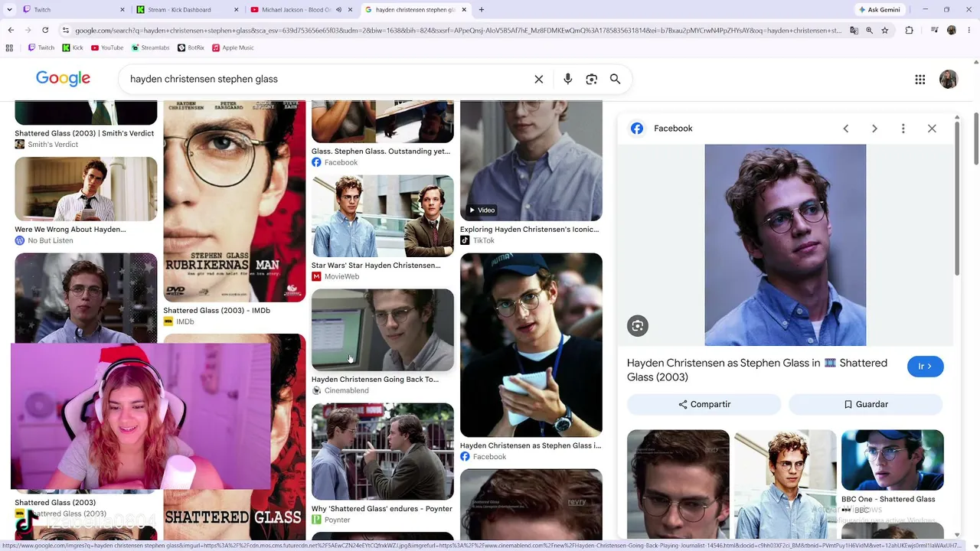Click the 'Glass. Stephen Glass. Outstanding yet' caption
The height and width of the screenshot is (551, 980).
[x=381, y=152]
